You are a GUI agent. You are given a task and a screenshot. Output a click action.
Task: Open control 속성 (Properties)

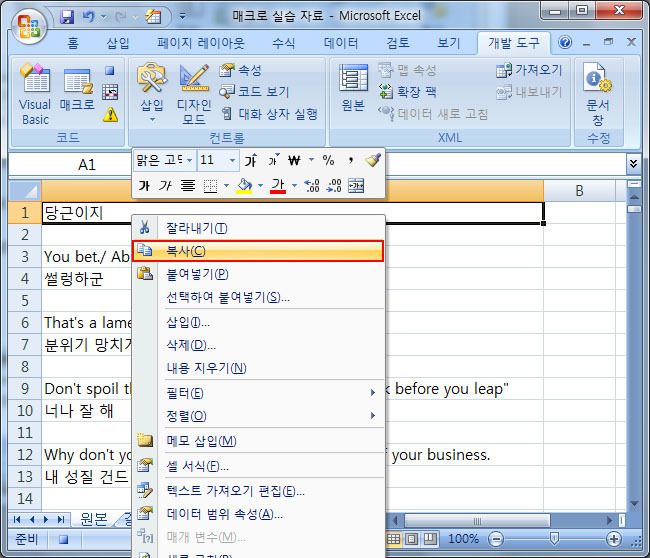241,70
